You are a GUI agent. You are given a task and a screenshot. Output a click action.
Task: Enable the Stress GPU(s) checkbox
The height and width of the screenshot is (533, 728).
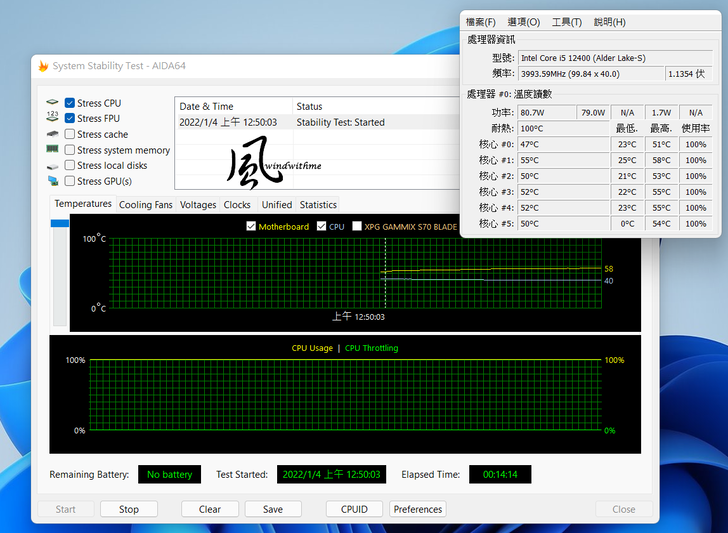point(70,181)
